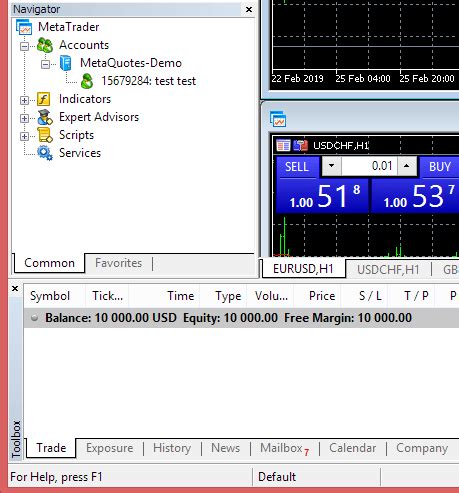Click the Price column header
The height and width of the screenshot is (493, 459).
(x=317, y=296)
